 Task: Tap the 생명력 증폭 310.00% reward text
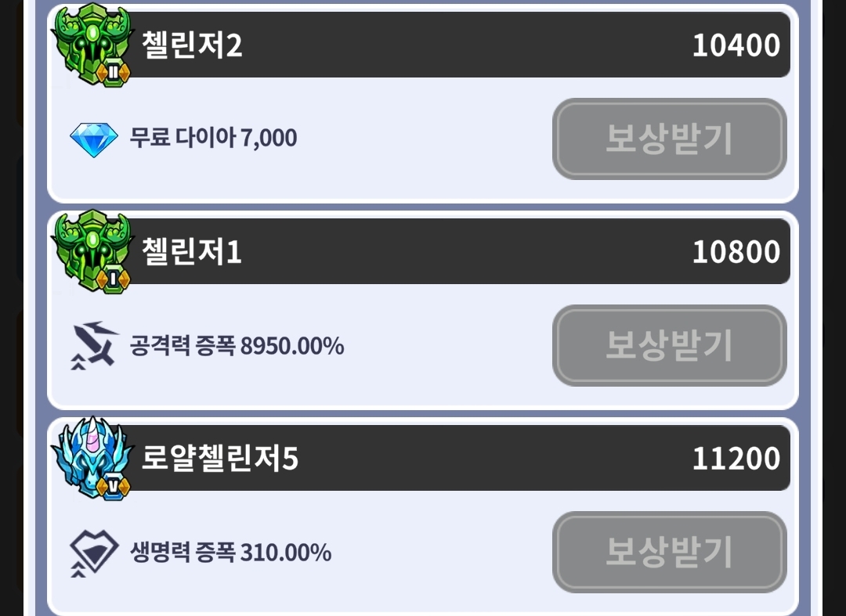230,553
